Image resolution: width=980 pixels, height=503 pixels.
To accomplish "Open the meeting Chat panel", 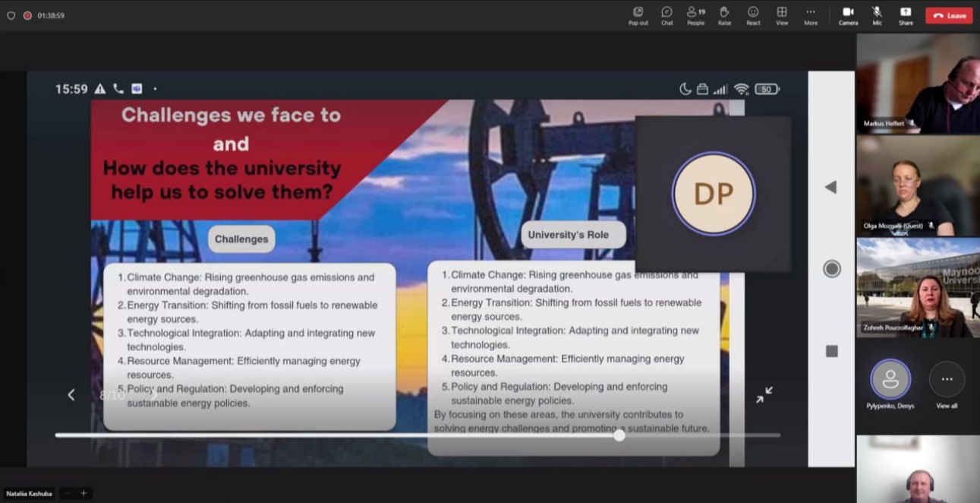I will click(x=666, y=15).
